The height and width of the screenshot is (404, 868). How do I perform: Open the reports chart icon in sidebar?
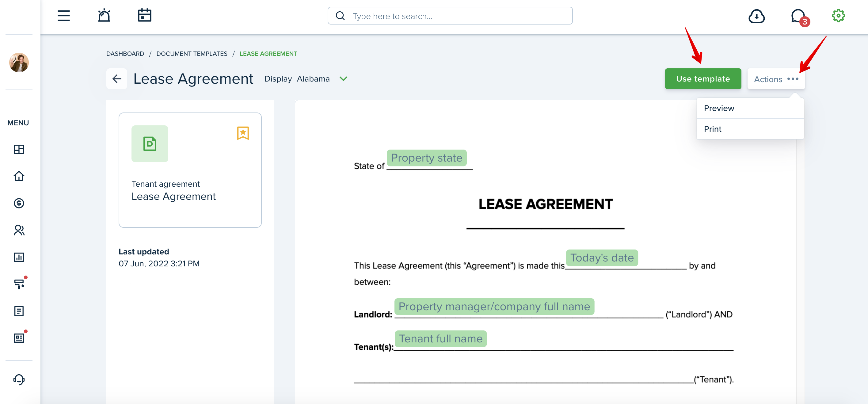(19, 257)
